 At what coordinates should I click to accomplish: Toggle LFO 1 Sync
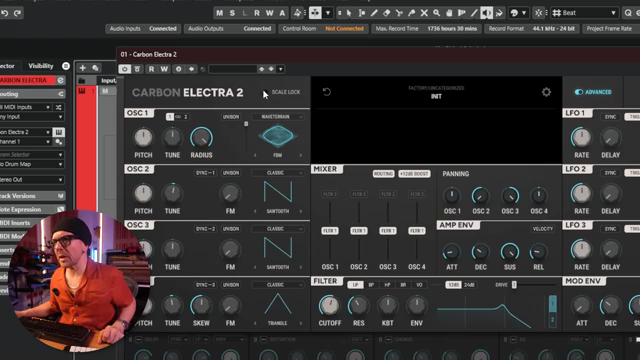pos(610,117)
